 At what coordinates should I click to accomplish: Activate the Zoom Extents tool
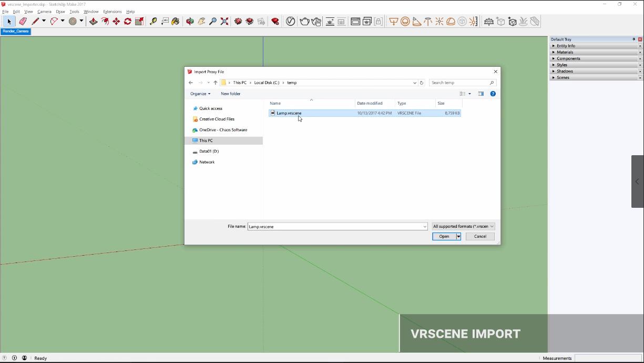224,22
